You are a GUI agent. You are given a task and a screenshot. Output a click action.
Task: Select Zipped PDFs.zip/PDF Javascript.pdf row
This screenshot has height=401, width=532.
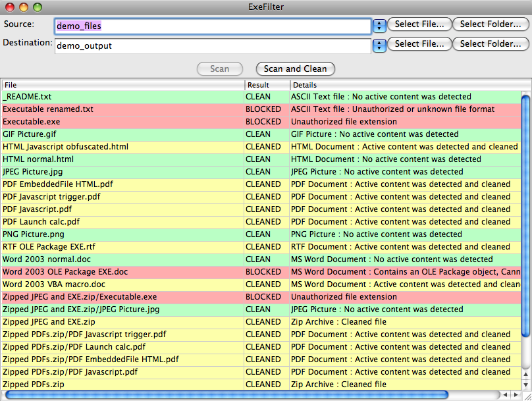coord(261,372)
